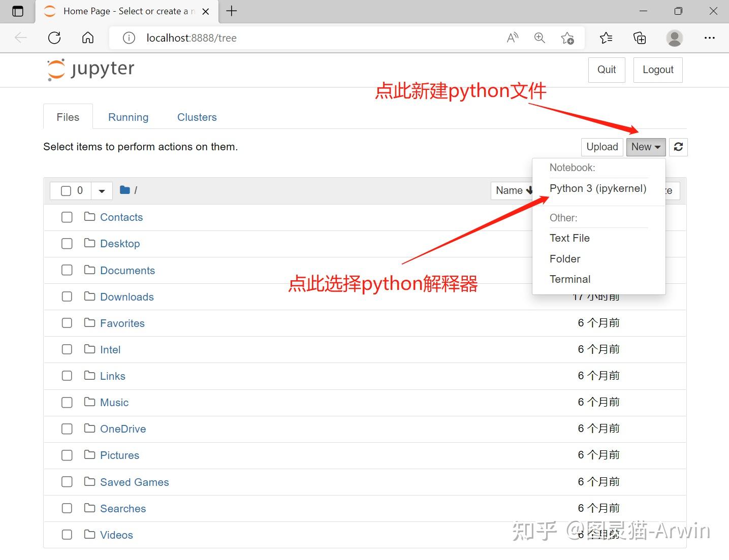This screenshot has width=729, height=560.
Task: Check the Downloads folder checkbox
Action: point(67,297)
